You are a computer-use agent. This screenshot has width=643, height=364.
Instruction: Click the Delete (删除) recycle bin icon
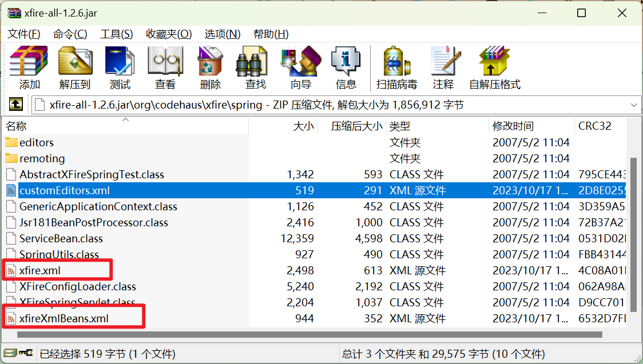[211, 61]
